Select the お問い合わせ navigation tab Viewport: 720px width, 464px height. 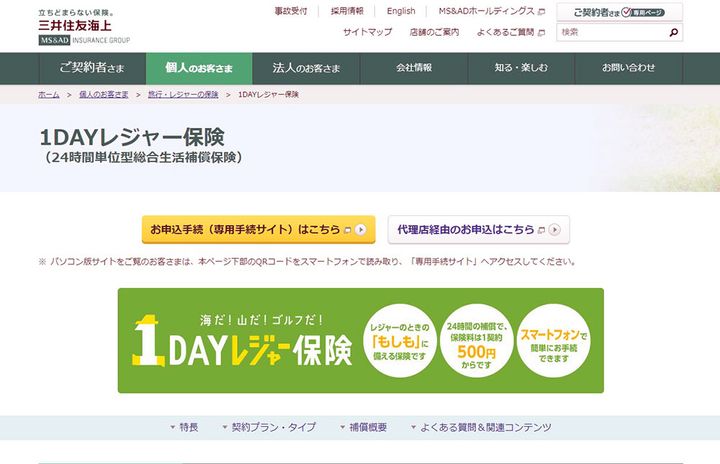[x=629, y=68]
